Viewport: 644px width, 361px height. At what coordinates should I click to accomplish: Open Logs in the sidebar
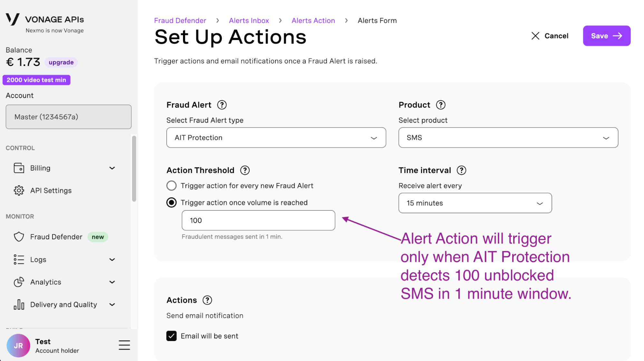click(x=38, y=259)
